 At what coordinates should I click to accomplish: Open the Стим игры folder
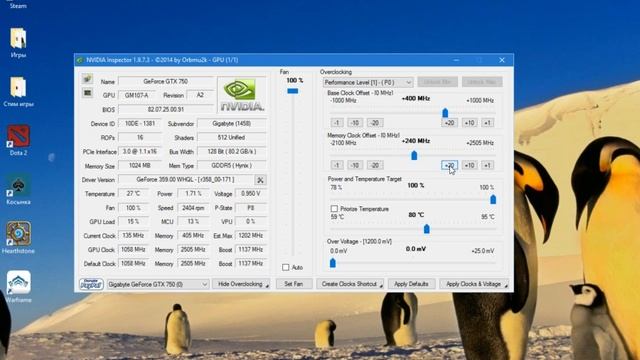coord(18,91)
